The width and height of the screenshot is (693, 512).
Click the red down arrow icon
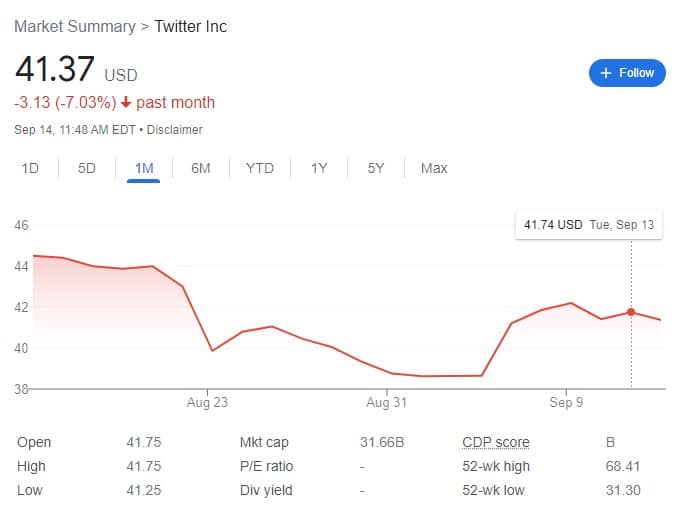126,103
